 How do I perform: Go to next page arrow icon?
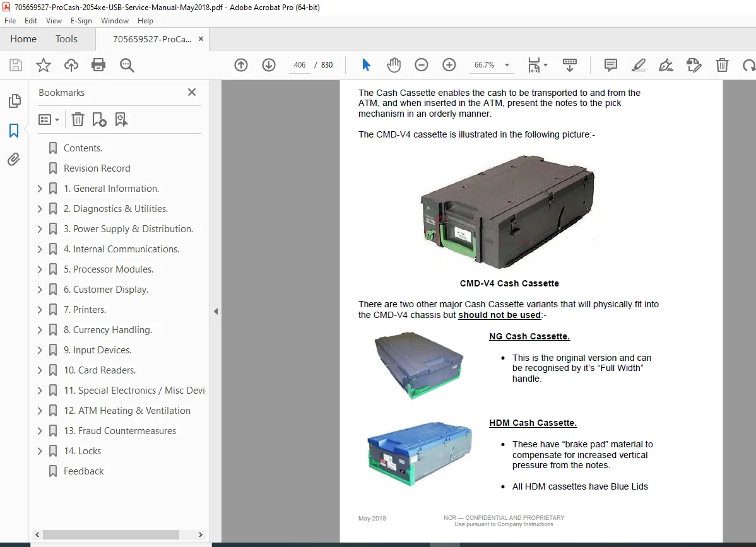tap(269, 64)
